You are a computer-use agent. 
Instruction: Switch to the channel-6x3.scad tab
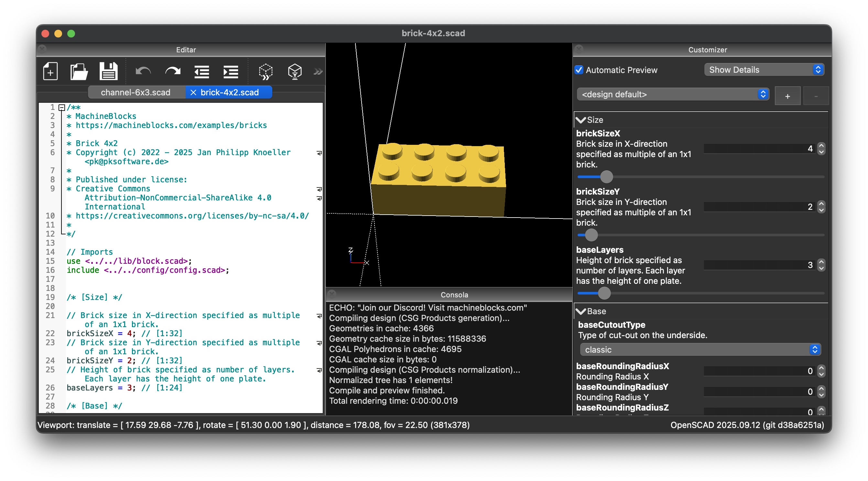pos(136,92)
